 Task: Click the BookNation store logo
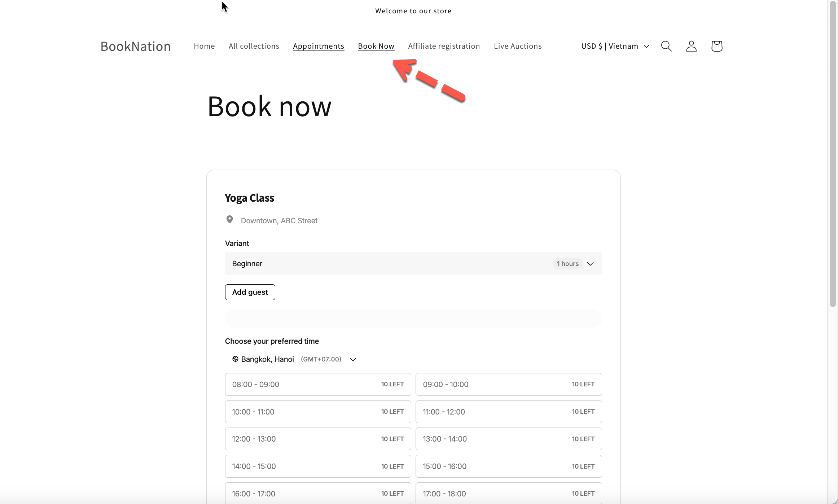click(x=135, y=46)
